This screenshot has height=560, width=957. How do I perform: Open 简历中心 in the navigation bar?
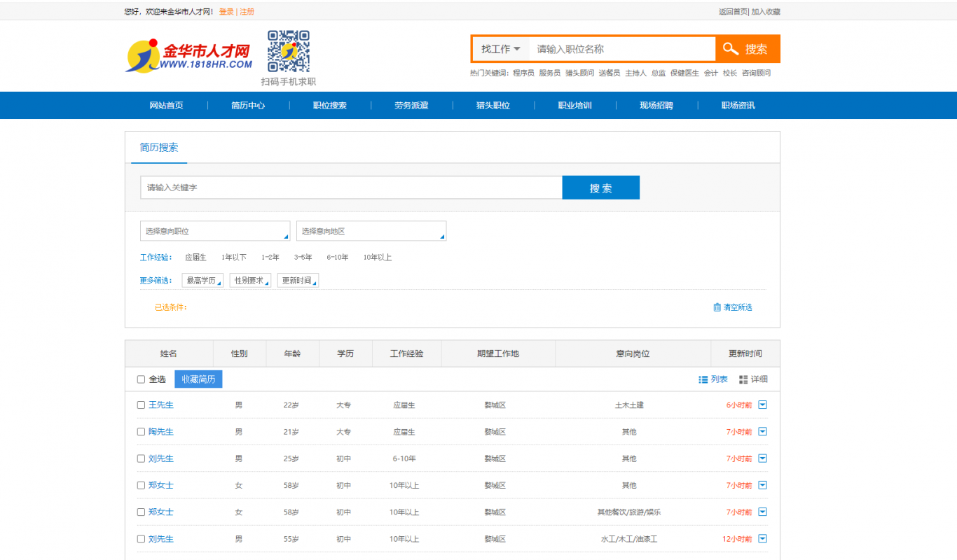pos(248,106)
